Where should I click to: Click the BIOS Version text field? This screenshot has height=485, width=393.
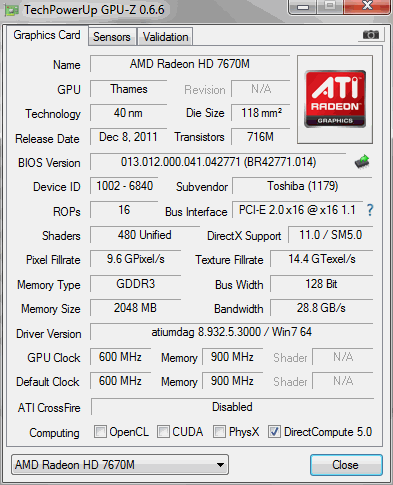point(218,162)
